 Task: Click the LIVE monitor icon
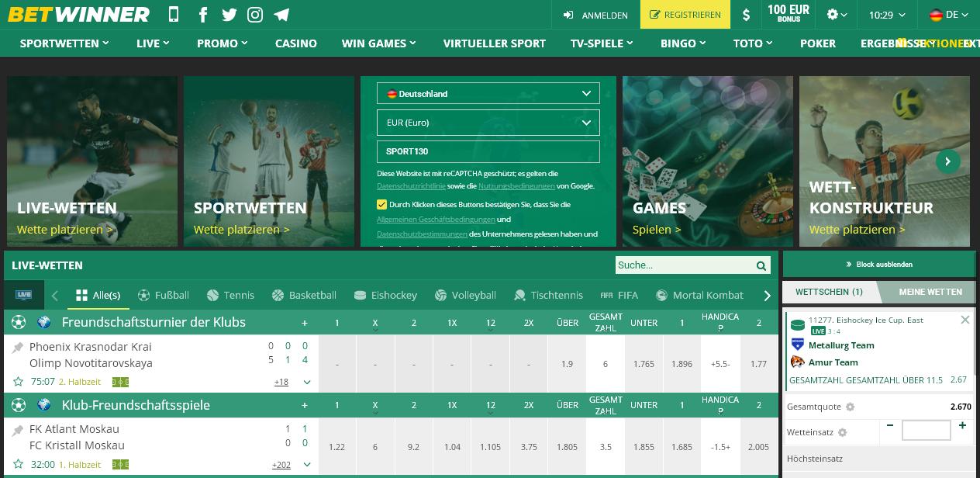click(24, 295)
